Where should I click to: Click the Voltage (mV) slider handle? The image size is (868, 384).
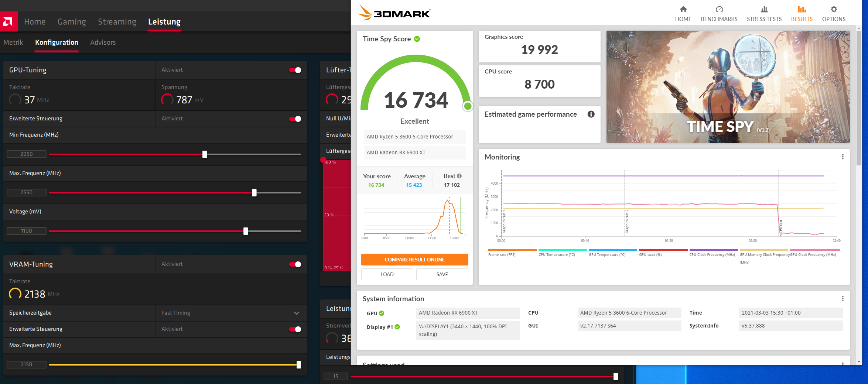click(246, 231)
